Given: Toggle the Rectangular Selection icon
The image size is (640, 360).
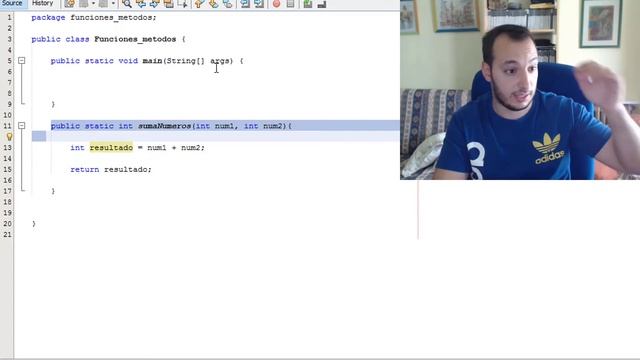Looking at the screenshot, I should coord(182,4).
